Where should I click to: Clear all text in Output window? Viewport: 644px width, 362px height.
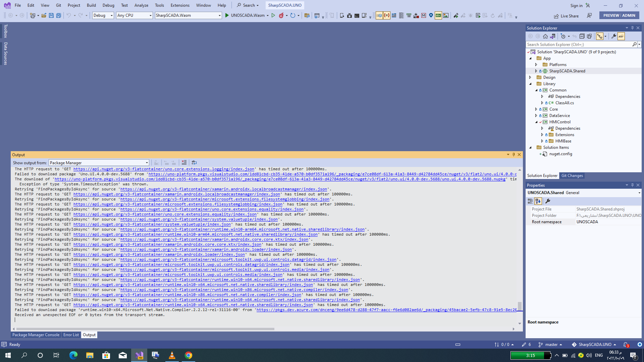[184, 163]
